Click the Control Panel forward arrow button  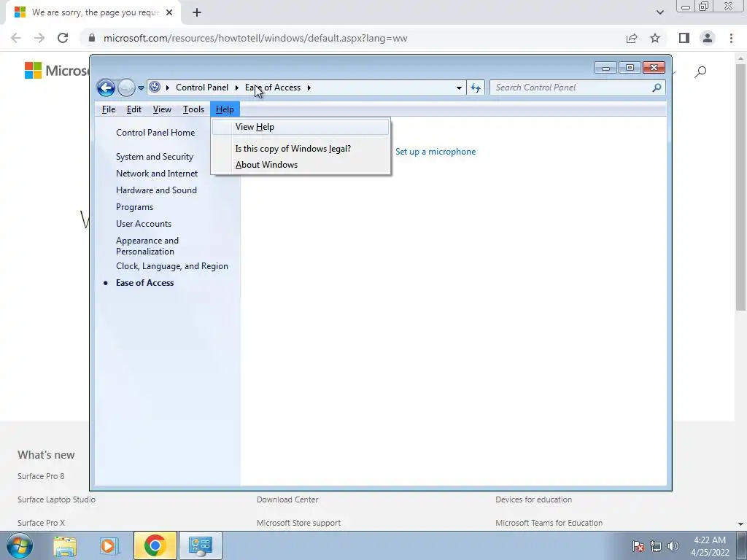(x=126, y=87)
